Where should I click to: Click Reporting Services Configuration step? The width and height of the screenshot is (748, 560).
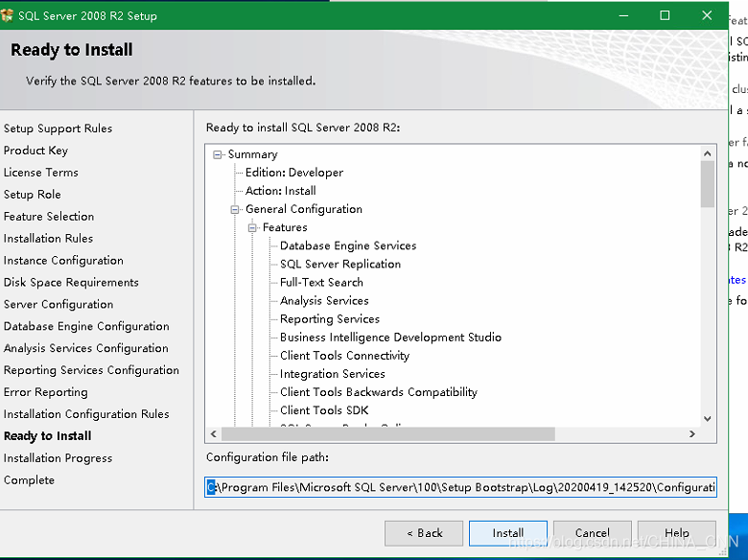tap(92, 370)
